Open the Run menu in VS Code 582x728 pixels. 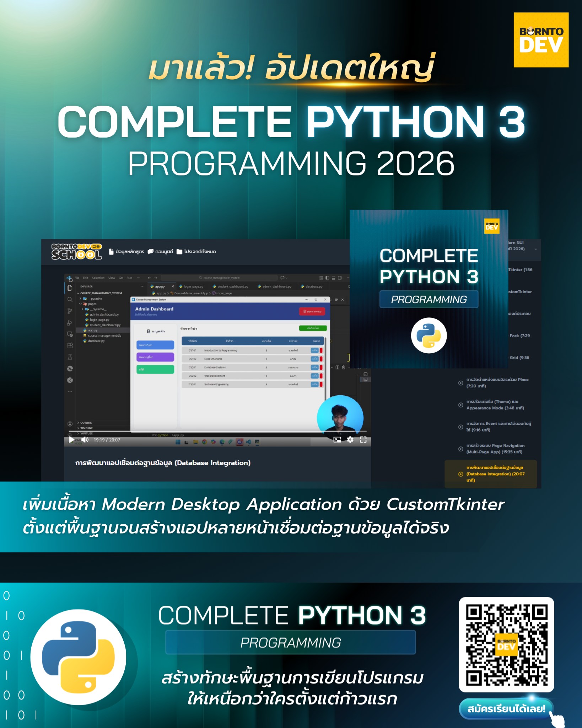[129, 278]
